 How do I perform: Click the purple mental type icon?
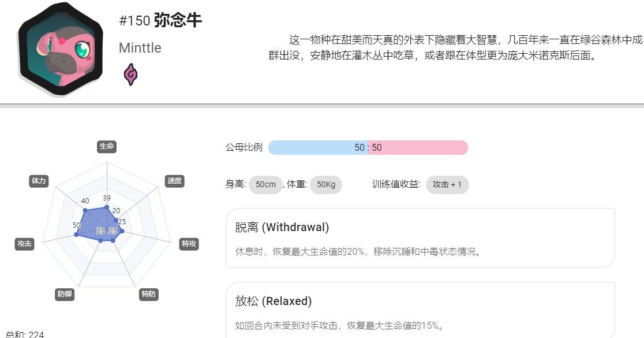click(130, 75)
